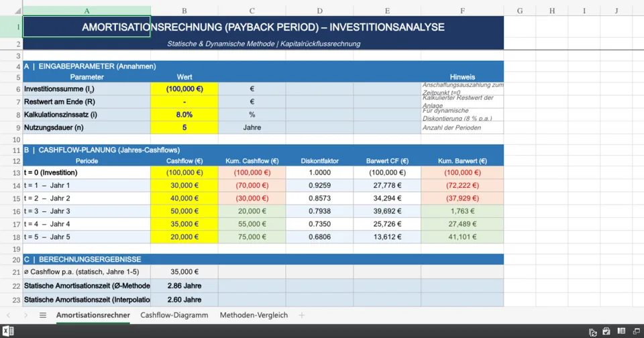
Task: Click the section header C | BERECHNUNGSERGEBNISSE
Action: pyautogui.click(x=263, y=260)
